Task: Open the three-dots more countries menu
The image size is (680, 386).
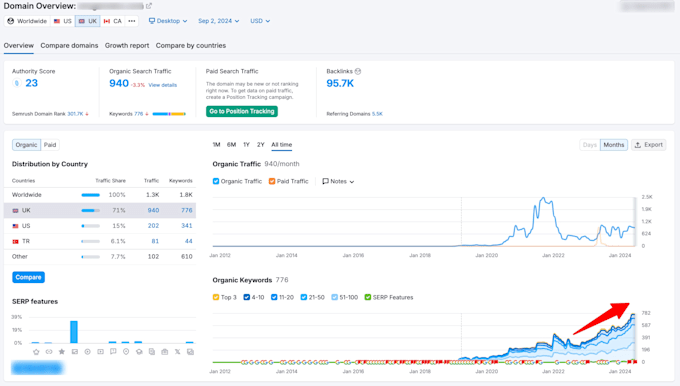Action: coord(132,21)
